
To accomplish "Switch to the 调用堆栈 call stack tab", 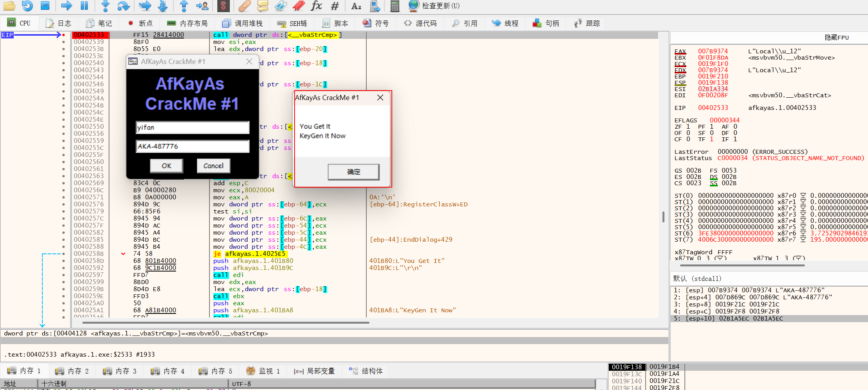I will click(242, 24).
